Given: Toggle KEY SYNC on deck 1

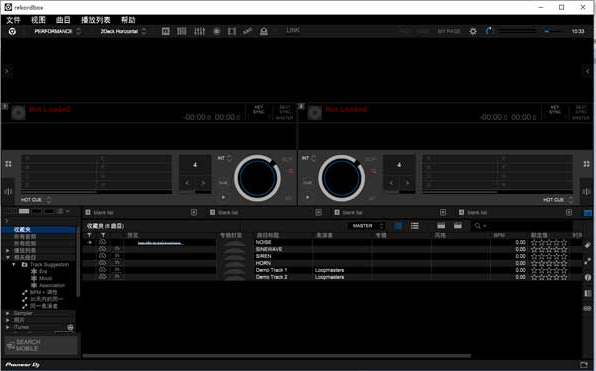Looking at the screenshot, I should click(258, 109).
